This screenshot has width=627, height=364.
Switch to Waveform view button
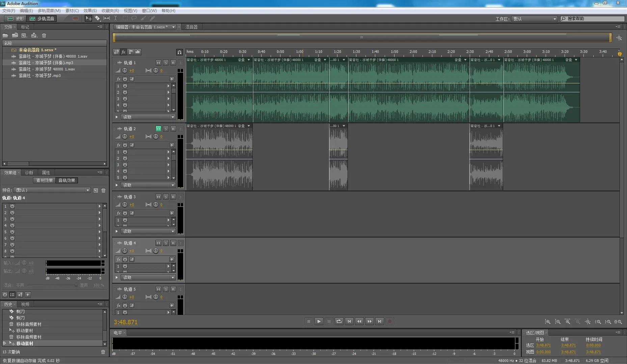coord(16,19)
